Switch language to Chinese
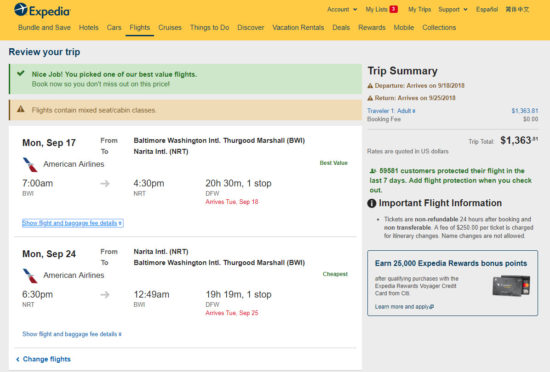Image resolution: width=550 pixels, height=372 pixels. coord(517,9)
